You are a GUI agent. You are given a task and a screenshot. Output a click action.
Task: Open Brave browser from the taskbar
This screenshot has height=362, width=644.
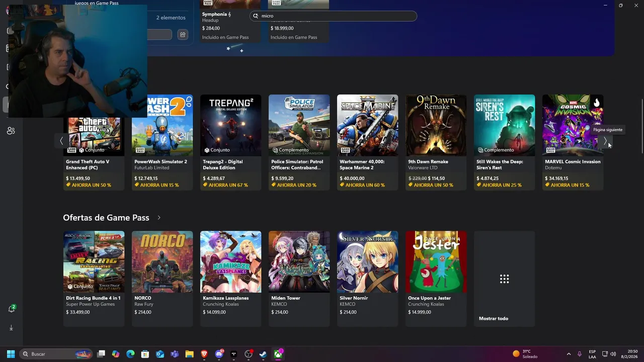pyautogui.click(x=204, y=354)
